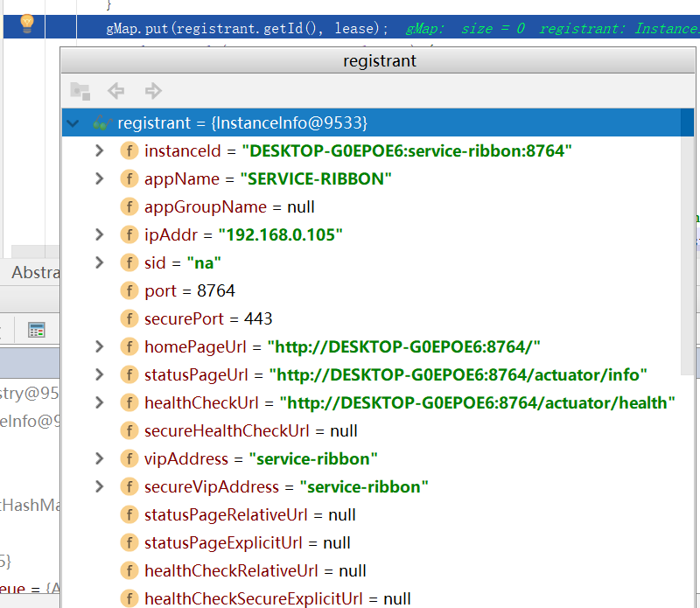Screen dimensions: 700x608
Task: Expand the instanceId field
Action: pyautogui.click(x=100, y=150)
